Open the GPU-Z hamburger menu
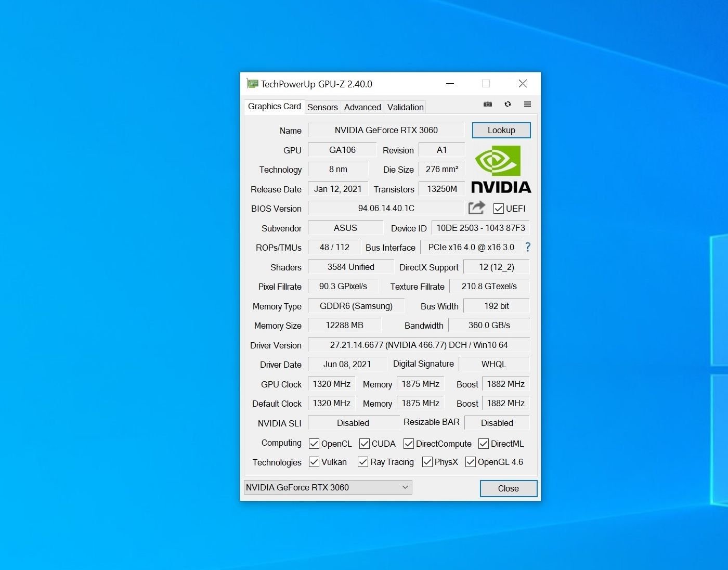The width and height of the screenshot is (728, 570). pyautogui.click(x=527, y=104)
